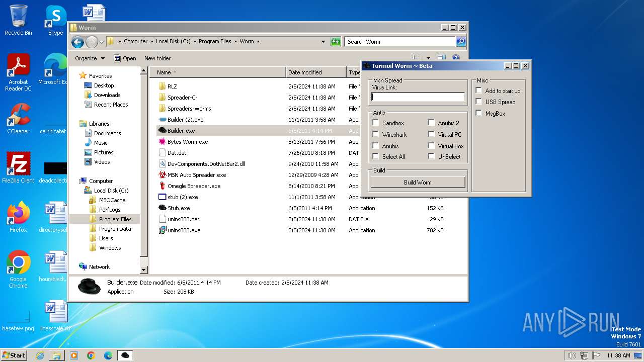Open the FileZilla Client desktop shortcut
The image size is (644, 362).
[x=18, y=167]
